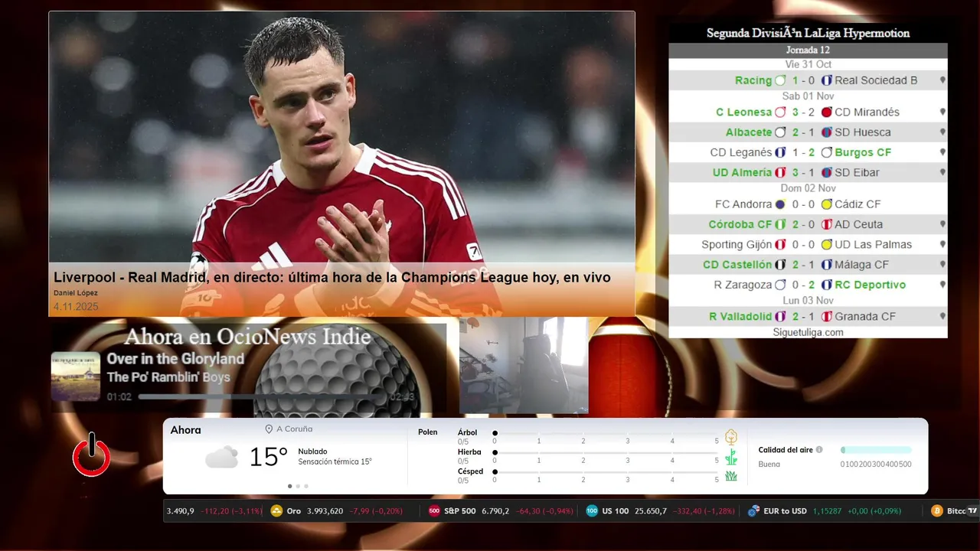Screen dimensions: 980x551
Task: Click the air quality index bar
Action: coord(876,450)
